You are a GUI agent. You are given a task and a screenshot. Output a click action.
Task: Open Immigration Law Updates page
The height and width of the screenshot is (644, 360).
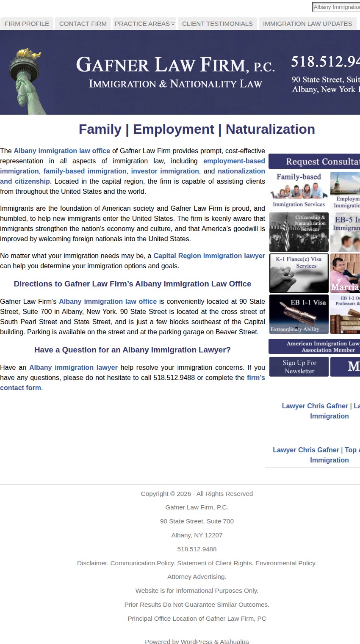(307, 24)
